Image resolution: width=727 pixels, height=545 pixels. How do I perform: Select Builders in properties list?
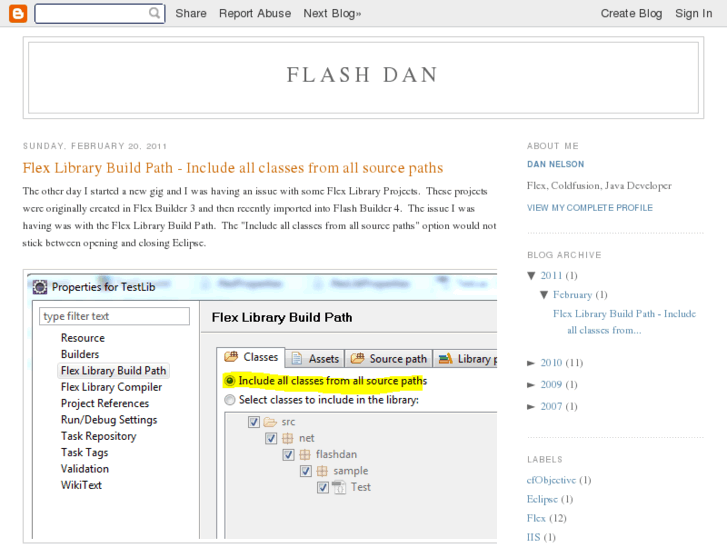[x=80, y=354]
